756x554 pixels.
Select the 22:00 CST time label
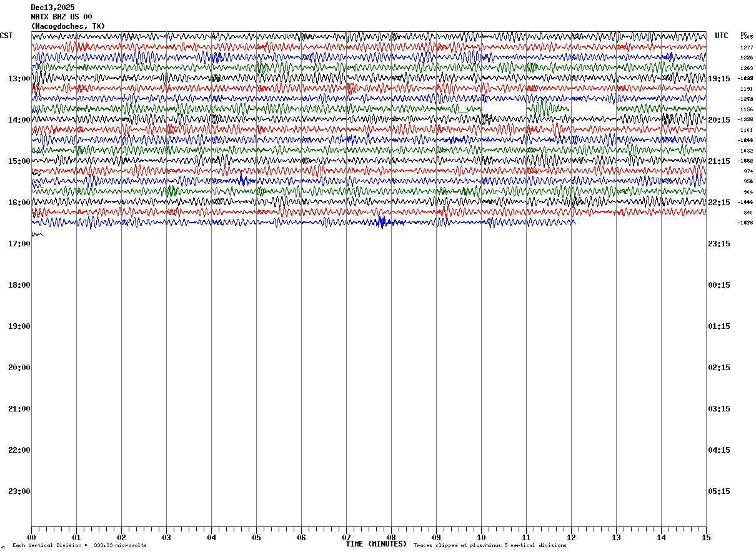(19, 450)
